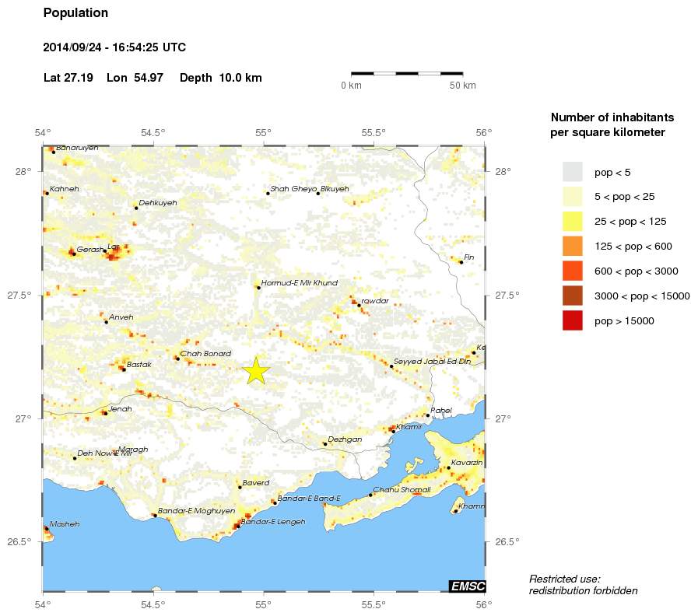The width and height of the screenshot is (698, 616).
Task: Select the 'Shah Gheyo' map label
Action: point(294,189)
